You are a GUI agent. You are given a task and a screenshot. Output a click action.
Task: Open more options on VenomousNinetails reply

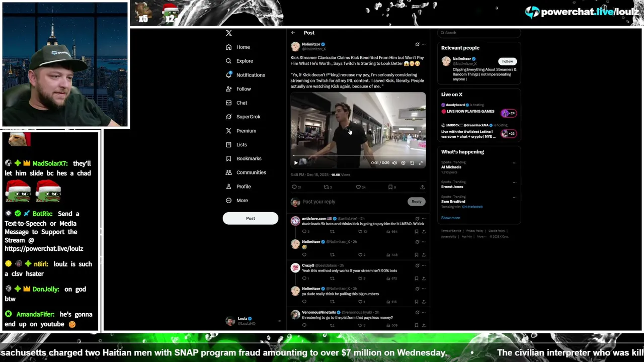[x=424, y=312]
